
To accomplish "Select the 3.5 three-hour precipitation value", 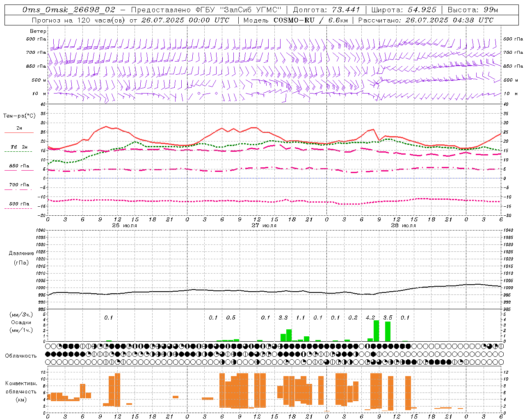I will point(388,317).
